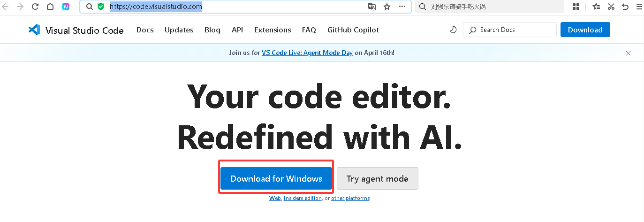The height and width of the screenshot is (222, 644).
Task: Click the URL in the address bar
Action: 156,7
